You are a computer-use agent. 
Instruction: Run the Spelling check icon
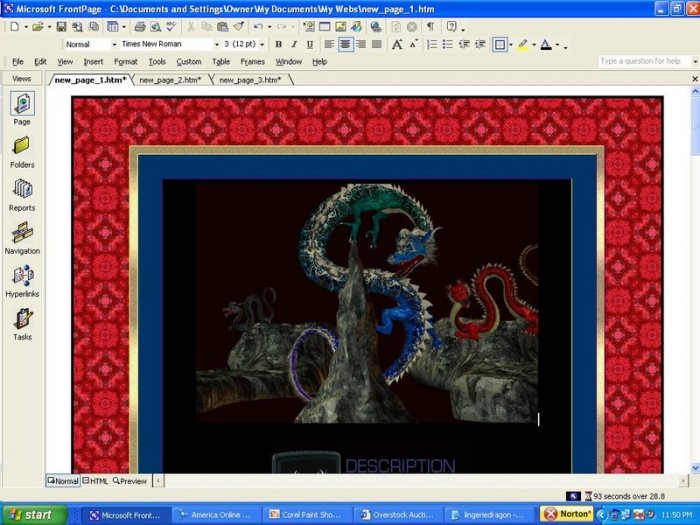(x=171, y=27)
